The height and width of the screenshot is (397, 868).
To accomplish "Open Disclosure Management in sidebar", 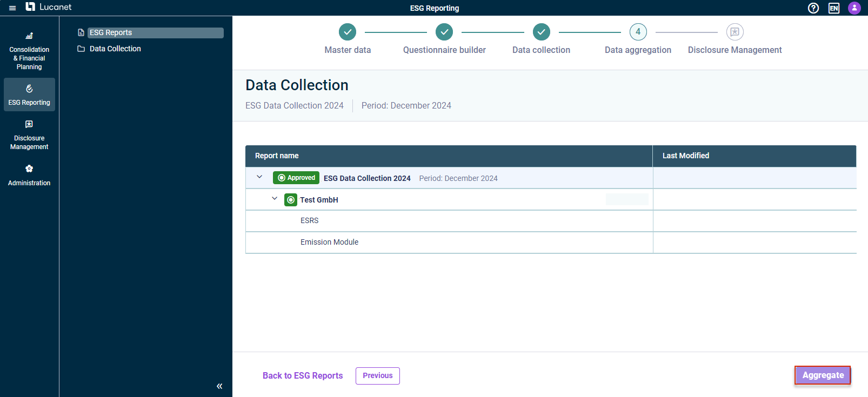I will pos(29,135).
